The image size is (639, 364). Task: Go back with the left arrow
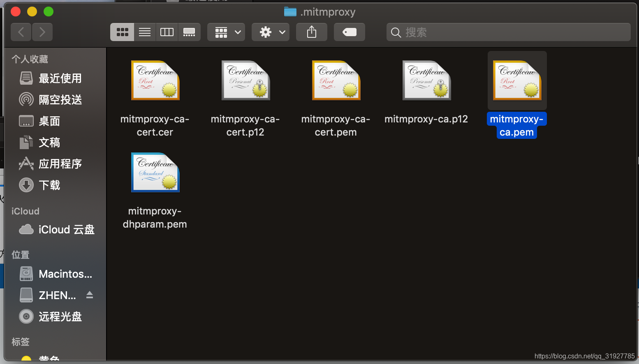(x=21, y=32)
